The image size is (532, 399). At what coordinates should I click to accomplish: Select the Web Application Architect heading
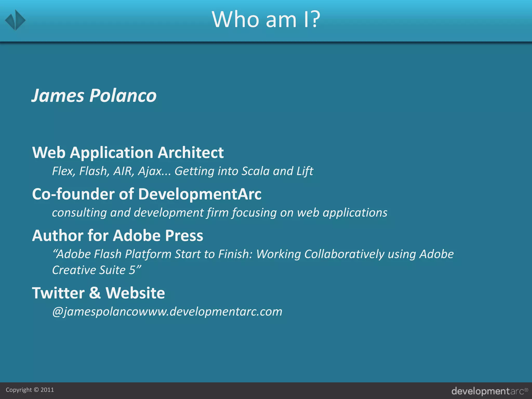point(128,152)
